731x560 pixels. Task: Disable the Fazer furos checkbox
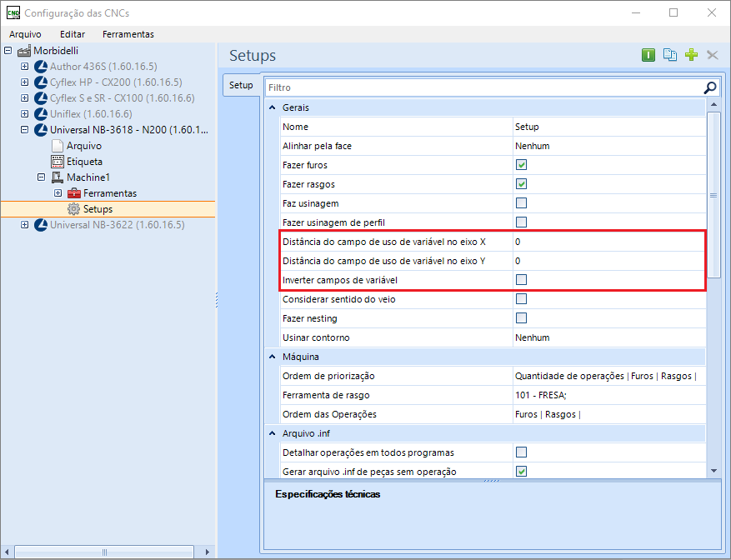pyautogui.click(x=521, y=165)
